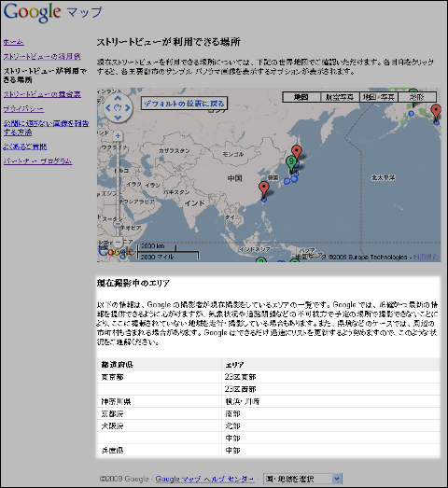The height and width of the screenshot is (488, 448).
Task: Switch to the 地形 terrain view
Action: click(417, 97)
